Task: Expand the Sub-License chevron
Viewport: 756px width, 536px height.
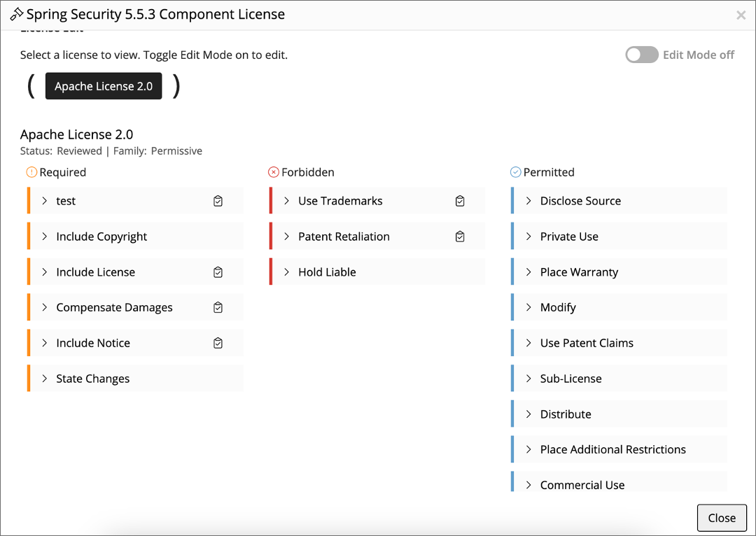Action: pos(529,379)
